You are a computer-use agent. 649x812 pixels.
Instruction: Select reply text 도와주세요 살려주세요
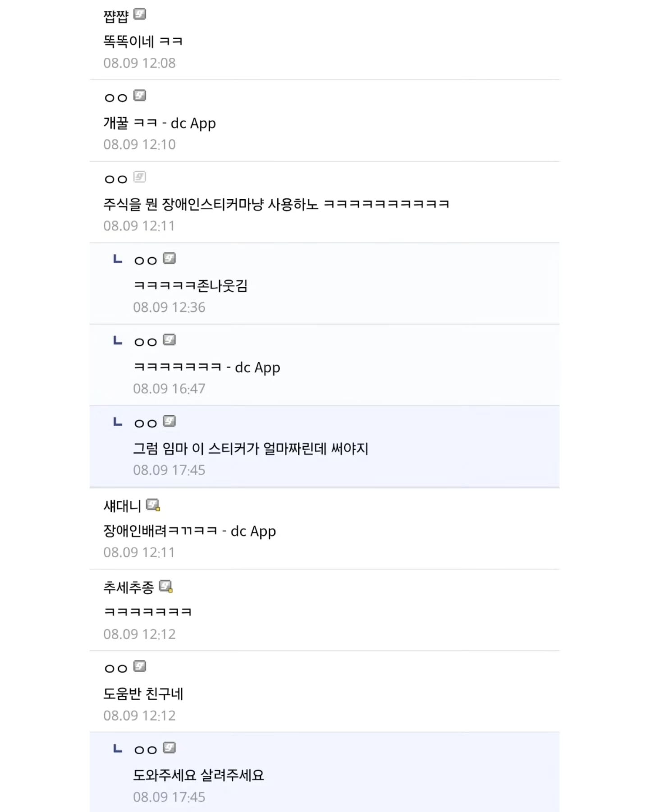[198, 775]
